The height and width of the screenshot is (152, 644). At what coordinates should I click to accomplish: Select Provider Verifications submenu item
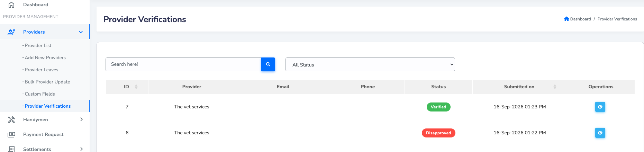(x=47, y=106)
